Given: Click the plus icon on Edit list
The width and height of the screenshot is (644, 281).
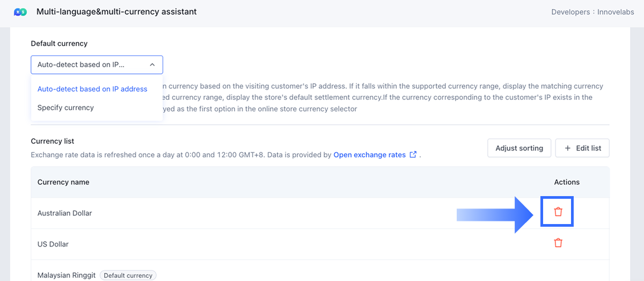Looking at the screenshot, I should [567, 148].
